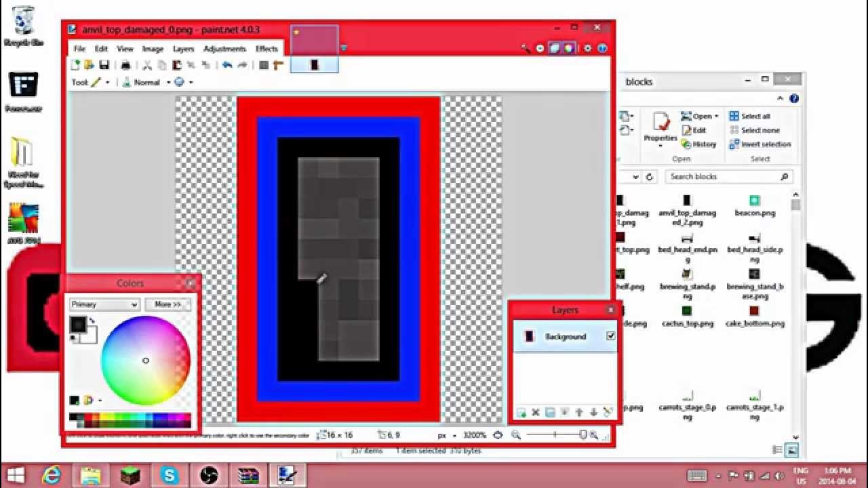Duplicate the layer in Layers panel
The image size is (868, 488).
550,412
